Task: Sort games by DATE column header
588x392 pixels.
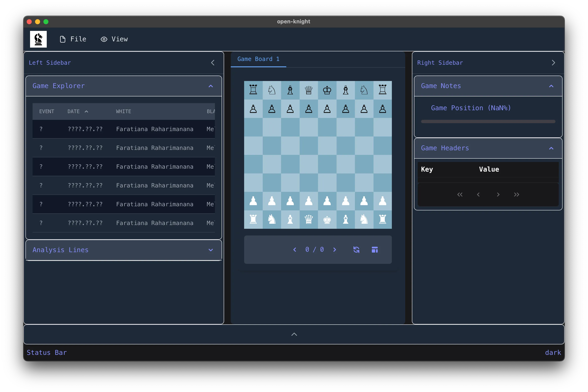Action: [x=73, y=111]
